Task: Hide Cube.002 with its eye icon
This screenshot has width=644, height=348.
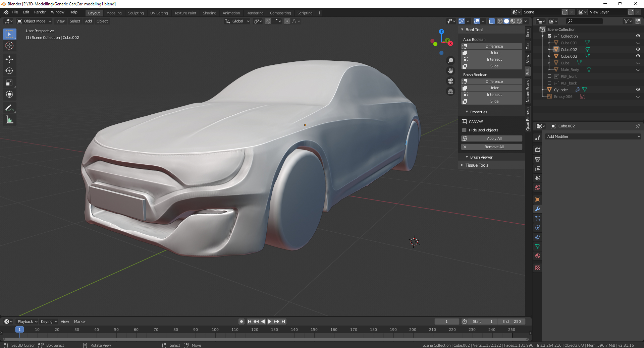Action: tap(638, 49)
